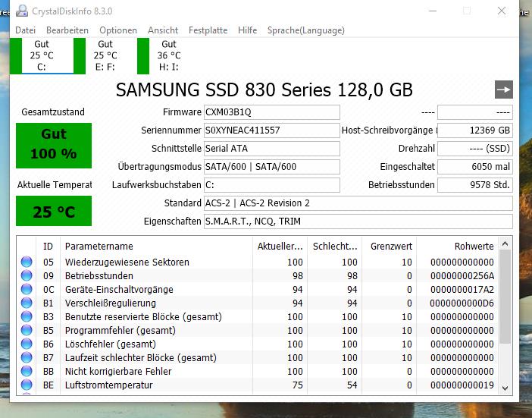Click the CrystalDiskInfo title bar icon
Image resolution: width=532 pixels, height=418 pixels.
tap(22, 11)
